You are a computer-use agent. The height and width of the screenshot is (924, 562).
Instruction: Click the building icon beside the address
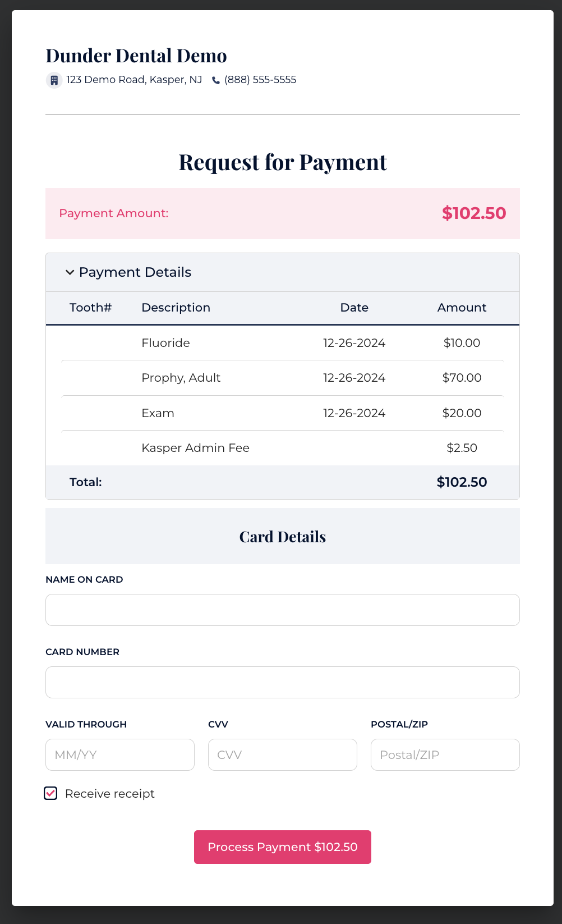(54, 80)
